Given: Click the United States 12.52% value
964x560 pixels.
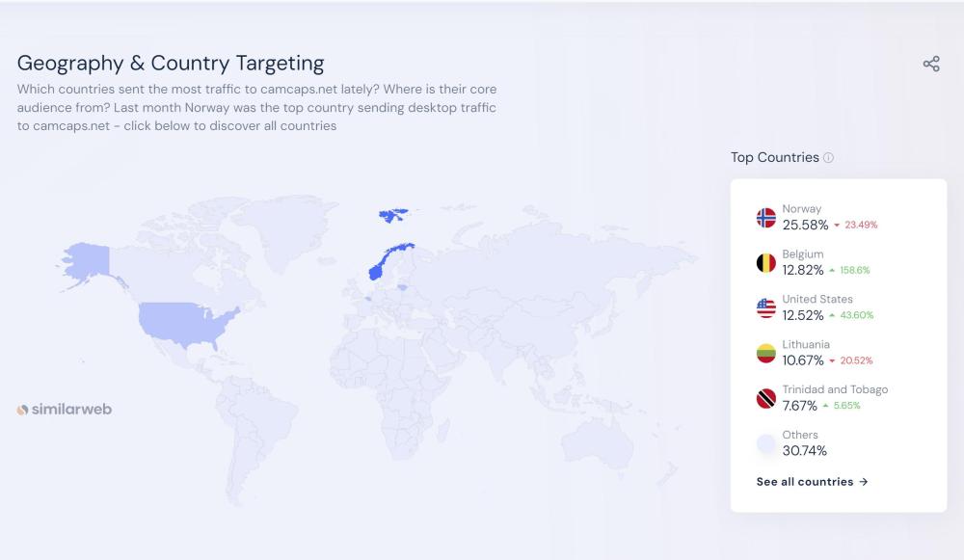Looking at the screenshot, I should 803,315.
